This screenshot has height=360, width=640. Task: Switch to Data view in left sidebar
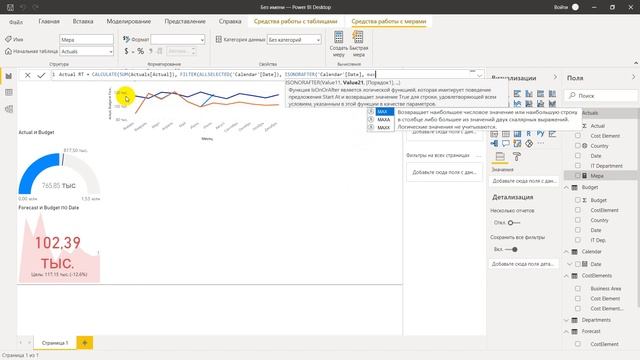pyautogui.click(x=9, y=93)
